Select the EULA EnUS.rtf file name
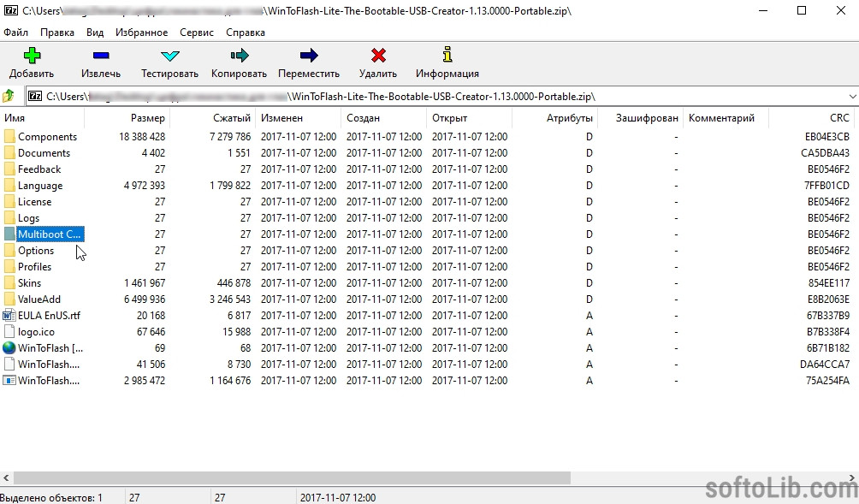This screenshot has height=504, width=859. point(49,316)
